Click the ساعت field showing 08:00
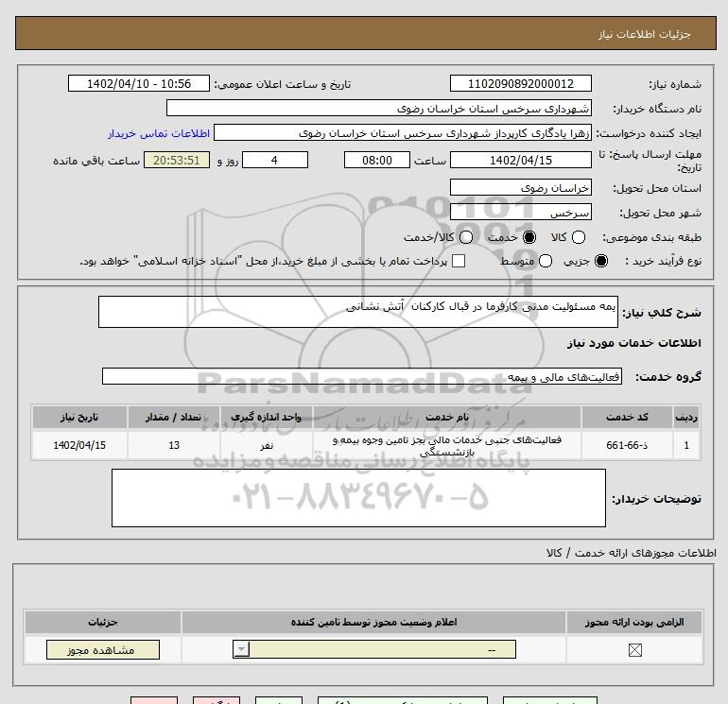Viewport: 728px width, 704px height. [x=377, y=160]
